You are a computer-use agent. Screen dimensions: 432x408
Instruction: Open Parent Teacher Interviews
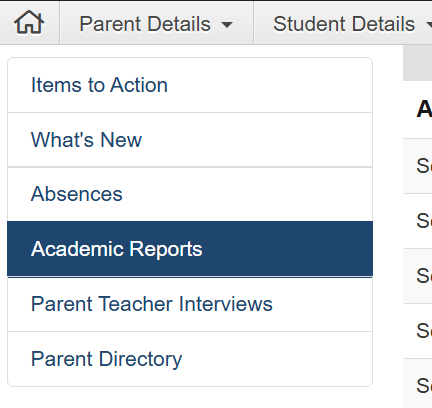tap(190, 304)
